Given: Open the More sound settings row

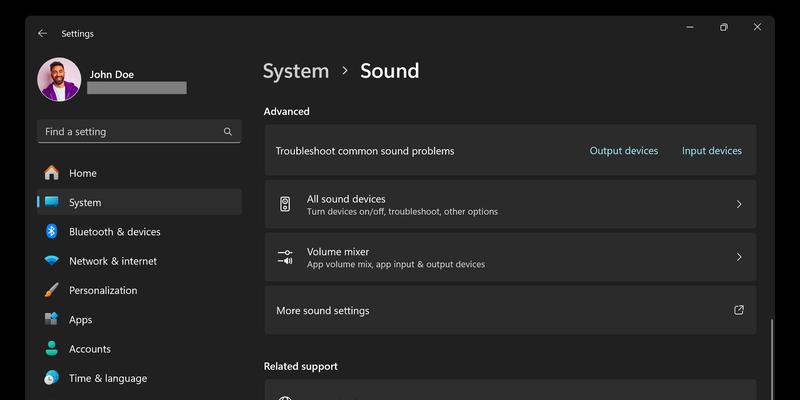Looking at the screenshot, I should point(510,310).
